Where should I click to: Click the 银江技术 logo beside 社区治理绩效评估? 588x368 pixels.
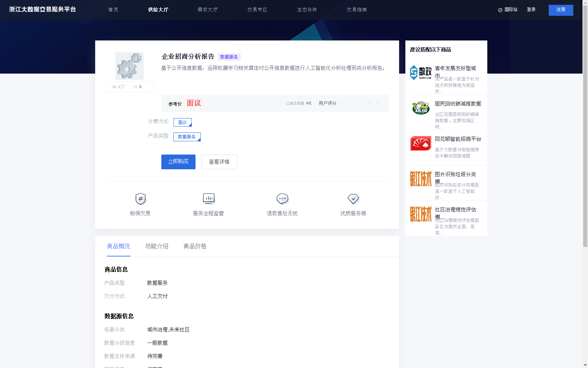pos(421,214)
